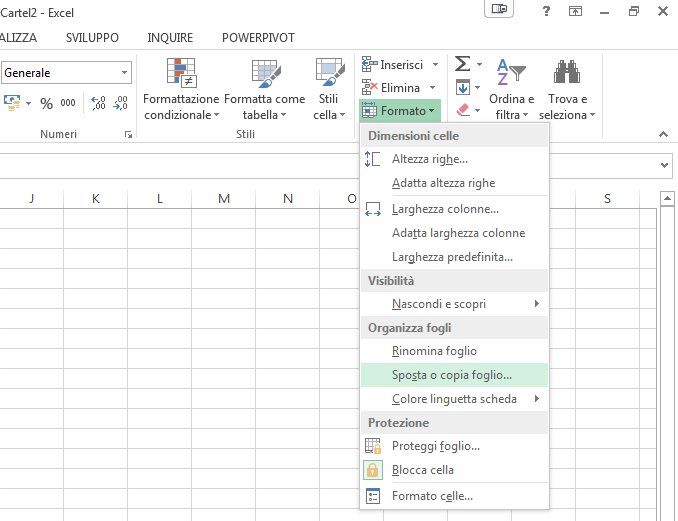The width and height of the screenshot is (678, 521).
Task: Click Formato celle at menu bottom
Action: tap(432, 496)
